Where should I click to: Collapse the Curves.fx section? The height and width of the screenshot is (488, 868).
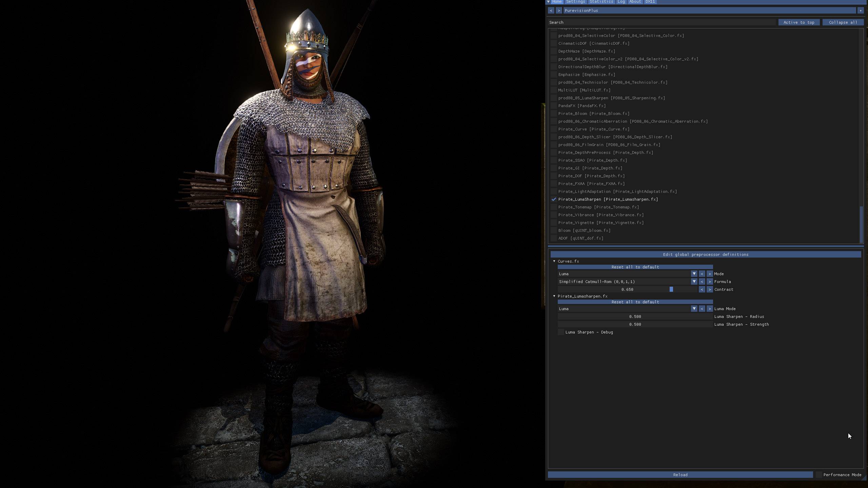point(554,261)
